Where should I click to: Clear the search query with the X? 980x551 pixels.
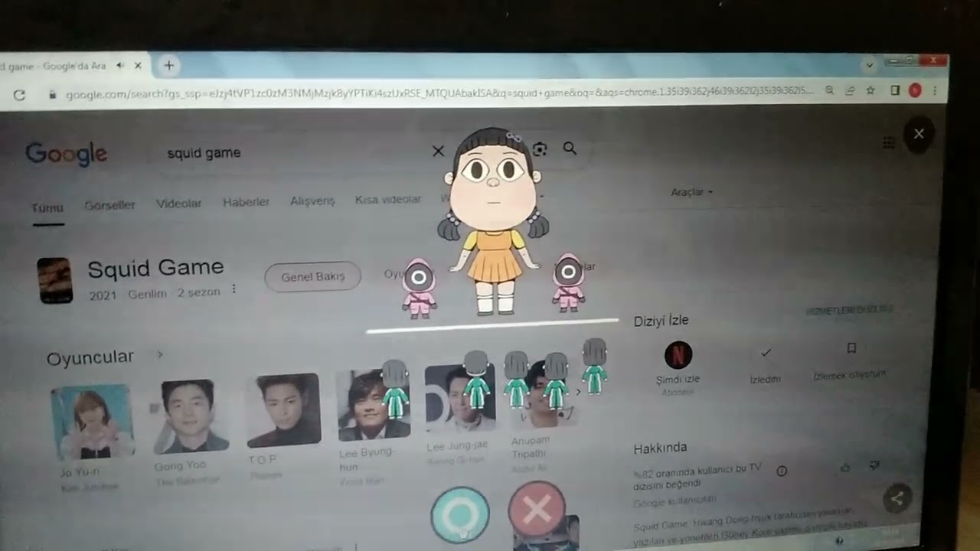coord(438,151)
